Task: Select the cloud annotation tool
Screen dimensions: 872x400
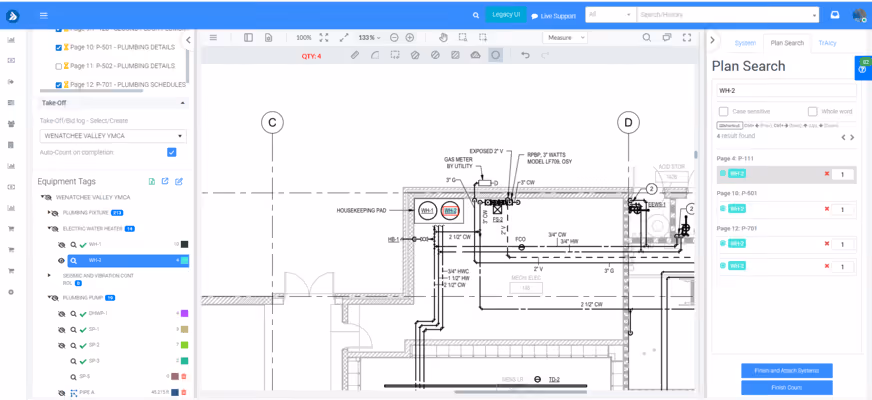Action: click(475, 55)
